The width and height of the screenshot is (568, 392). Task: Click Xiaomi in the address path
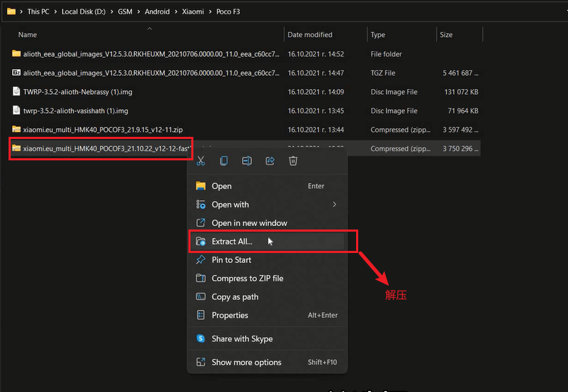[x=193, y=11]
